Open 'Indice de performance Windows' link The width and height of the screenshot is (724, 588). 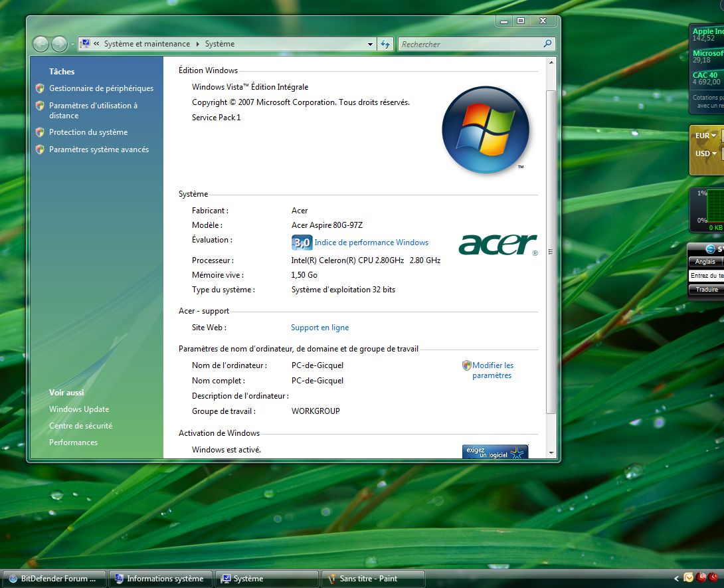(x=371, y=243)
